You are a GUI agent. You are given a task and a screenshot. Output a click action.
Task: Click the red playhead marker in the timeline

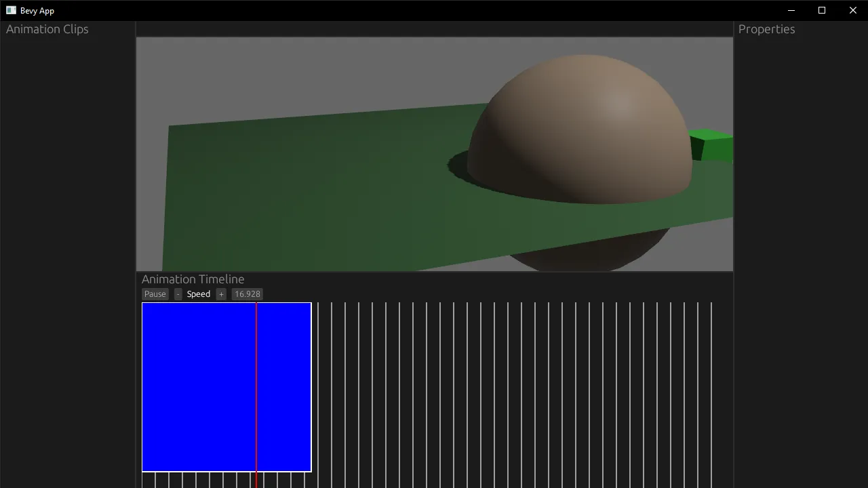[x=256, y=386]
